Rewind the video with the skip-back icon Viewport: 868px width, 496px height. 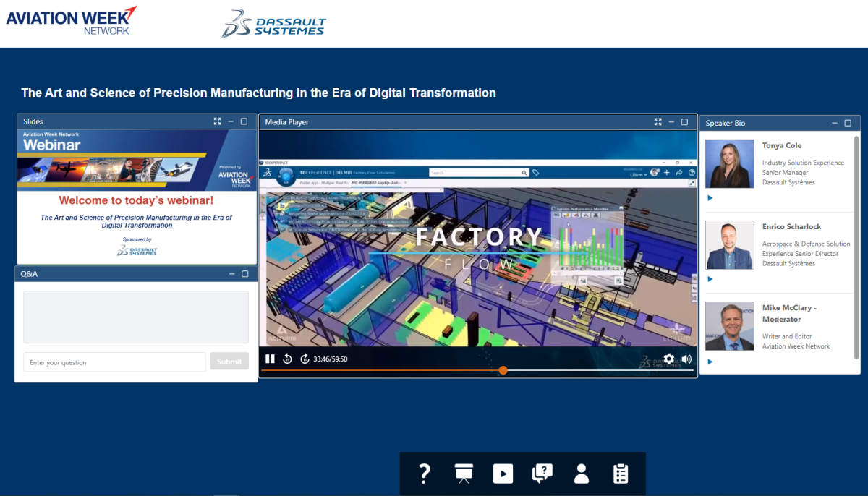coord(287,359)
